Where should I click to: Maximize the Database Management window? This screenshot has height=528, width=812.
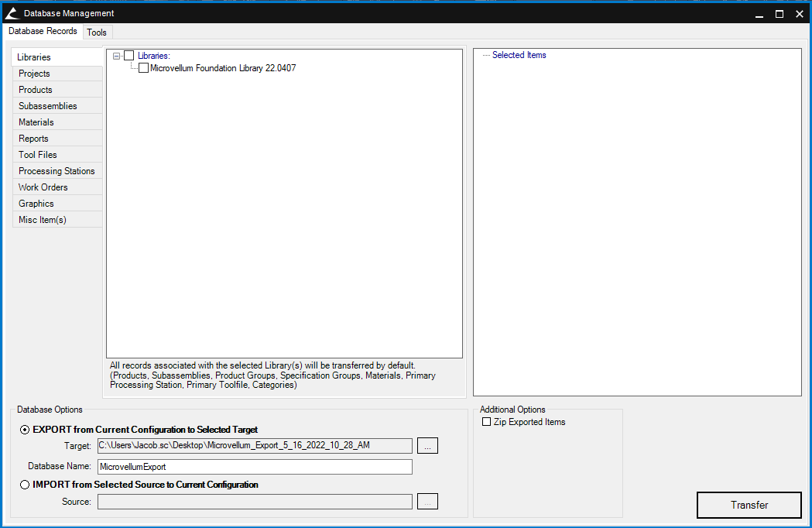point(779,13)
